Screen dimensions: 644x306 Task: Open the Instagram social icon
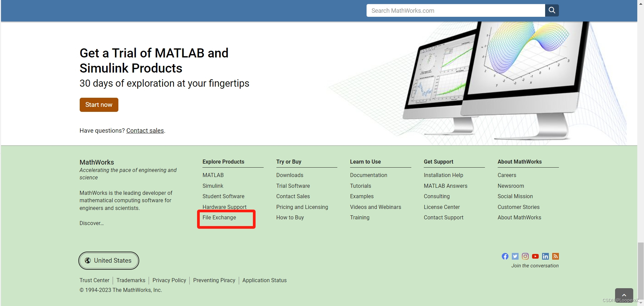525,256
